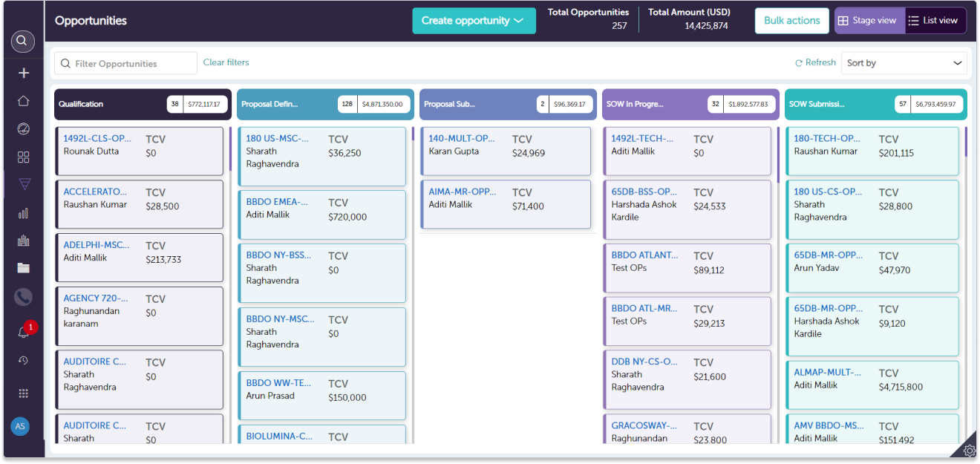Click the phone icon in sidebar
The height and width of the screenshot is (464, 980).
23,297
